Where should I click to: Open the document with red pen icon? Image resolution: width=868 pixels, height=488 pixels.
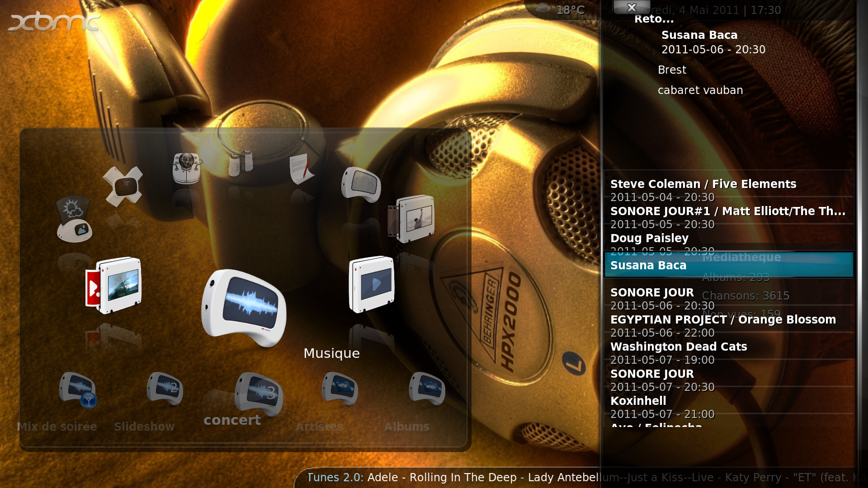[x=302, y=169]
